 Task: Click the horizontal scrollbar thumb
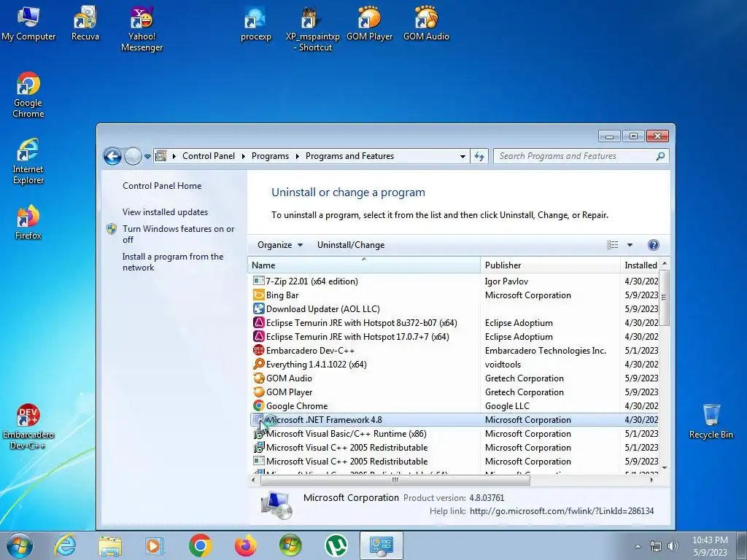(x=395, y=480)
